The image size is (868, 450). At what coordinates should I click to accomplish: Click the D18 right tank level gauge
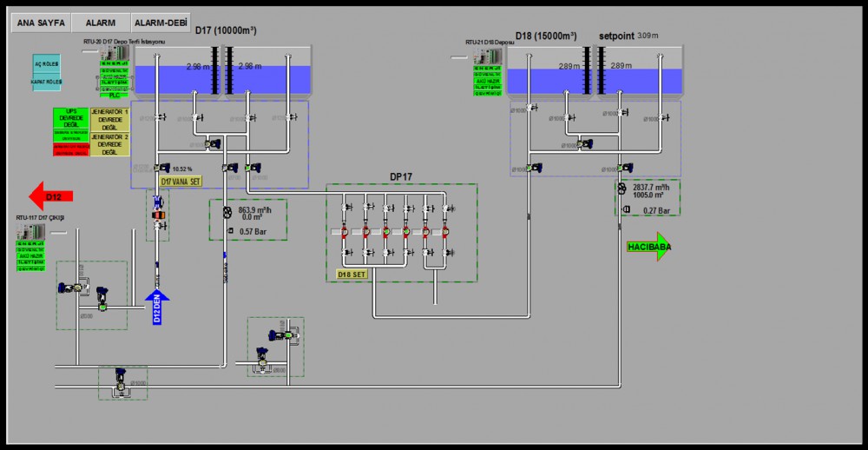click(602, 71)
